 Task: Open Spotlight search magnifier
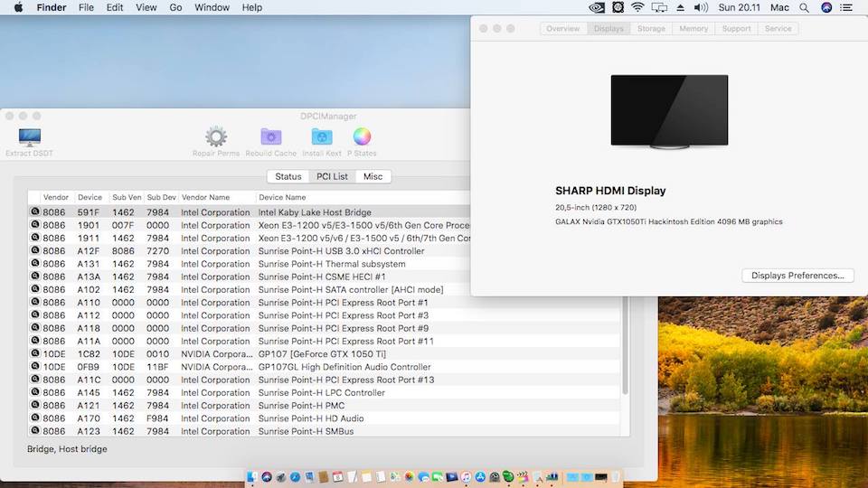(804, 7)
